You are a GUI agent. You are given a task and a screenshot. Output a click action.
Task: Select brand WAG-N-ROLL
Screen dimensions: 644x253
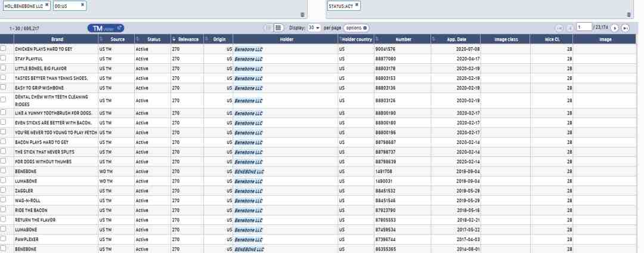pyautogui.click(x=27, y=200)
